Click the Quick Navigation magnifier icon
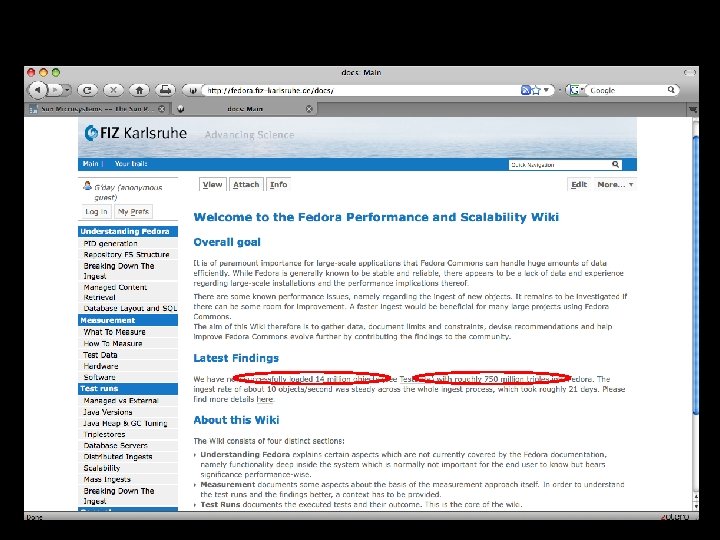Image resolution: width=720 pixels, height=540 pixels. click(616, 164)
